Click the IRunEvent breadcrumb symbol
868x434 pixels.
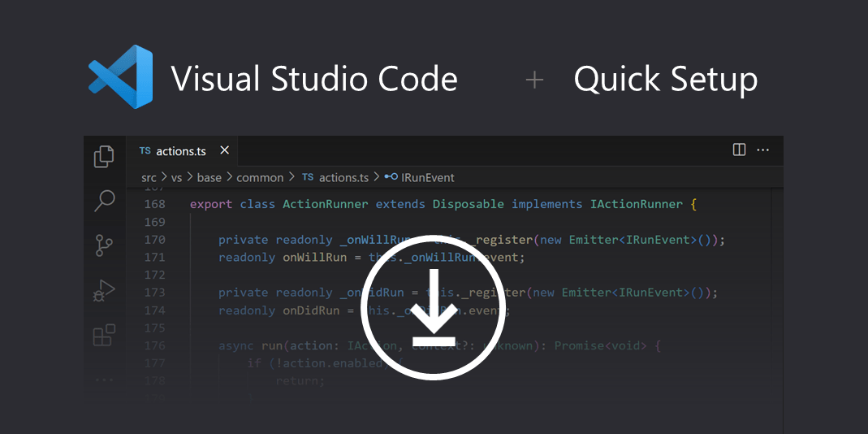429,178
